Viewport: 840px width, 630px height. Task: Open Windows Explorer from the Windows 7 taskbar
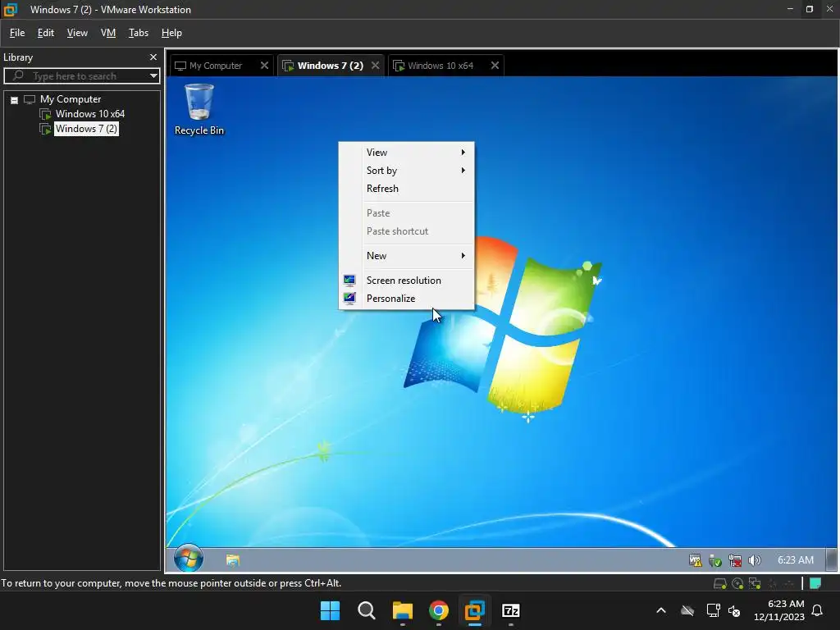pos(232,560)
